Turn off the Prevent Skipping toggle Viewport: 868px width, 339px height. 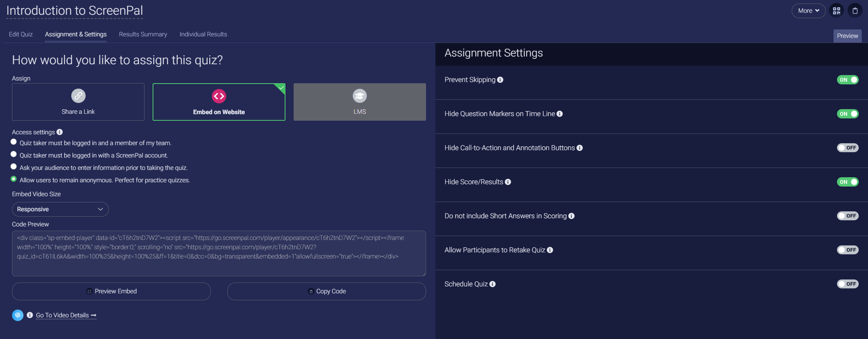[847, 80]
